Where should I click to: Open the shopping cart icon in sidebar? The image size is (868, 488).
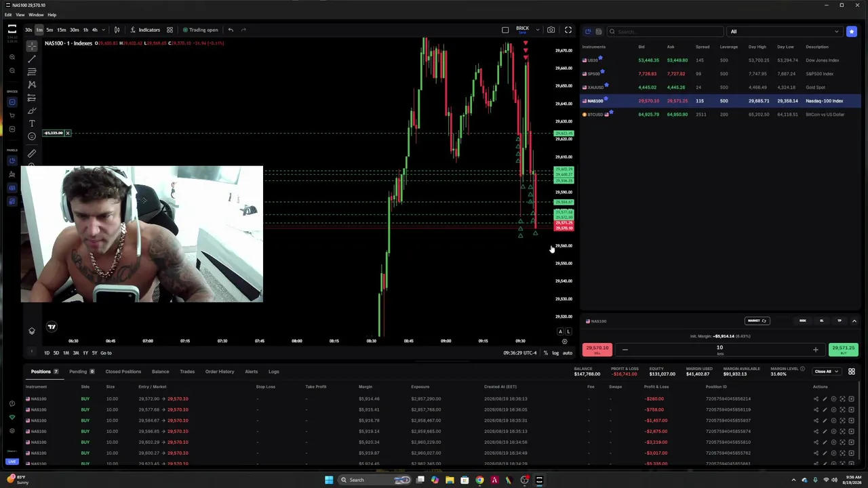point(12,115)
